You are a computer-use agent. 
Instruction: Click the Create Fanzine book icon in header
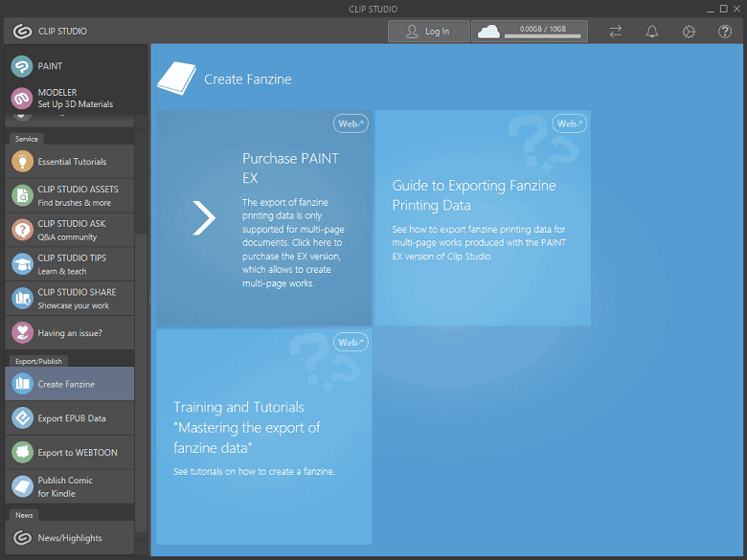pos(176,78)
